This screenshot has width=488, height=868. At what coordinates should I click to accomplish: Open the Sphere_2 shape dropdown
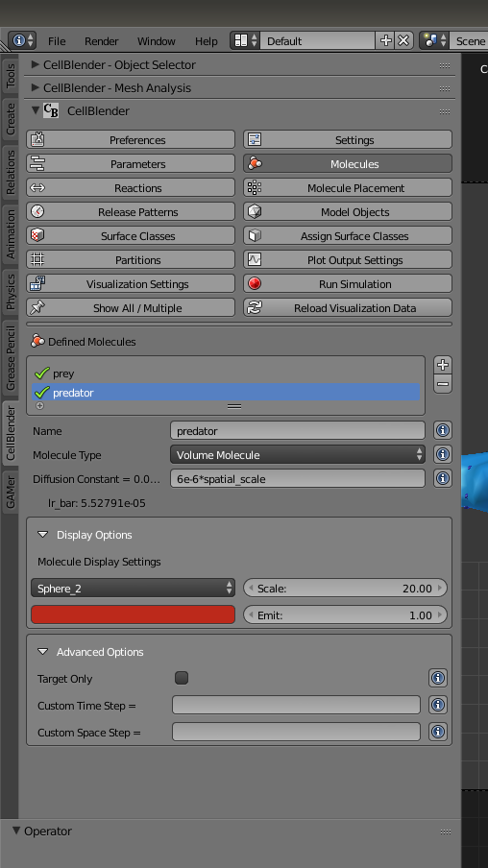(133, 588)
